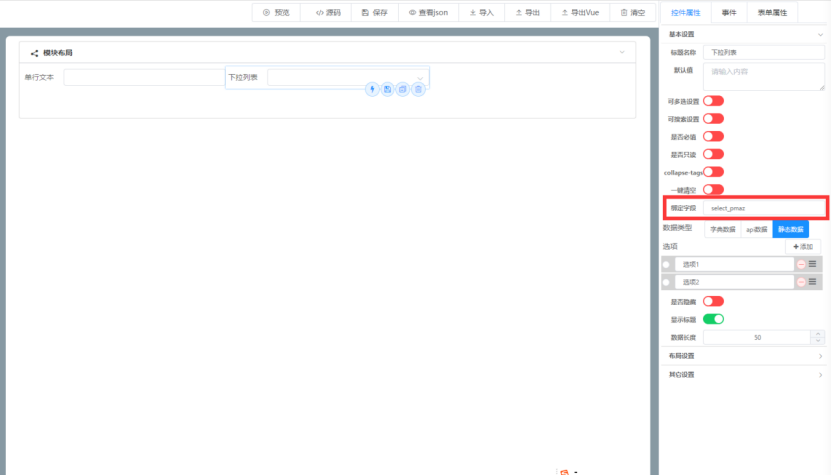Viewport: 831px width, 475px height.
Task: Open the 表单属性 tab
Action: point(771,12)
